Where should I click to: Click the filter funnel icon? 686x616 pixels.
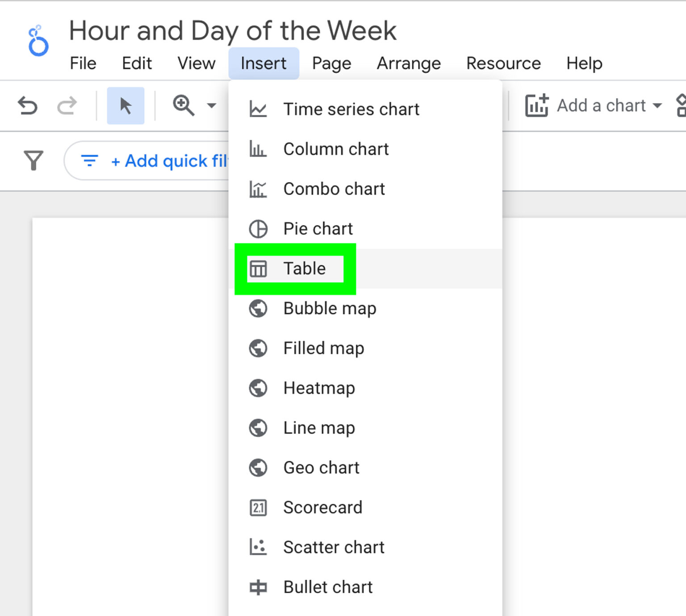(x=33, y=161)
